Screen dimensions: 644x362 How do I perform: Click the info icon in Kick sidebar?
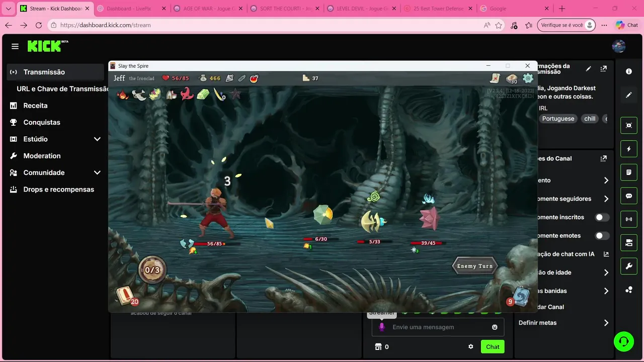(629, 71)
